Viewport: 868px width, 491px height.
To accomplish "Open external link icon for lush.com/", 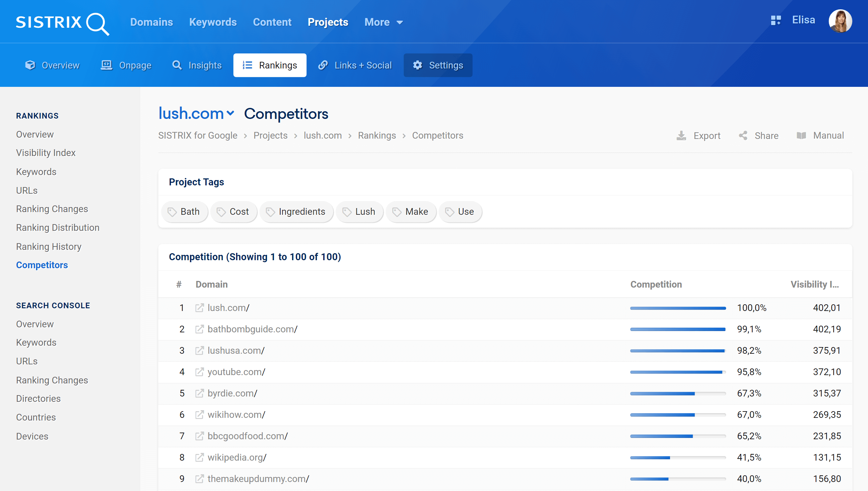I will 200,308.
